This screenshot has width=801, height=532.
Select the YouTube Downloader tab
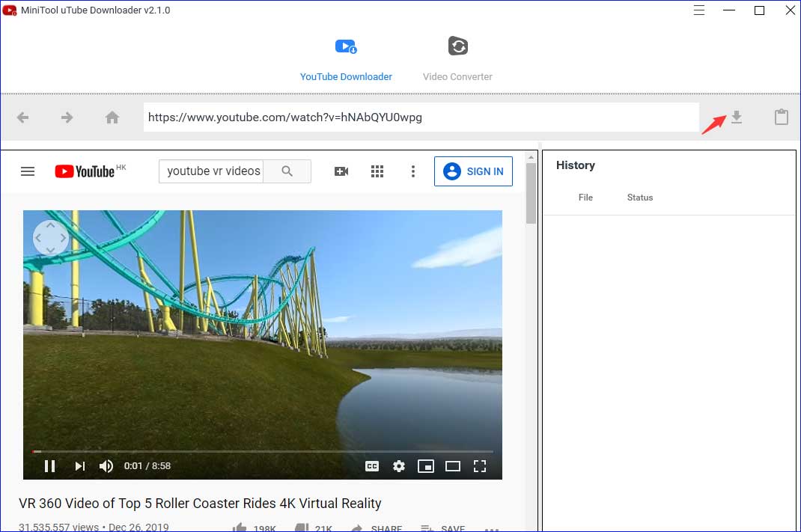coord(346,58)
